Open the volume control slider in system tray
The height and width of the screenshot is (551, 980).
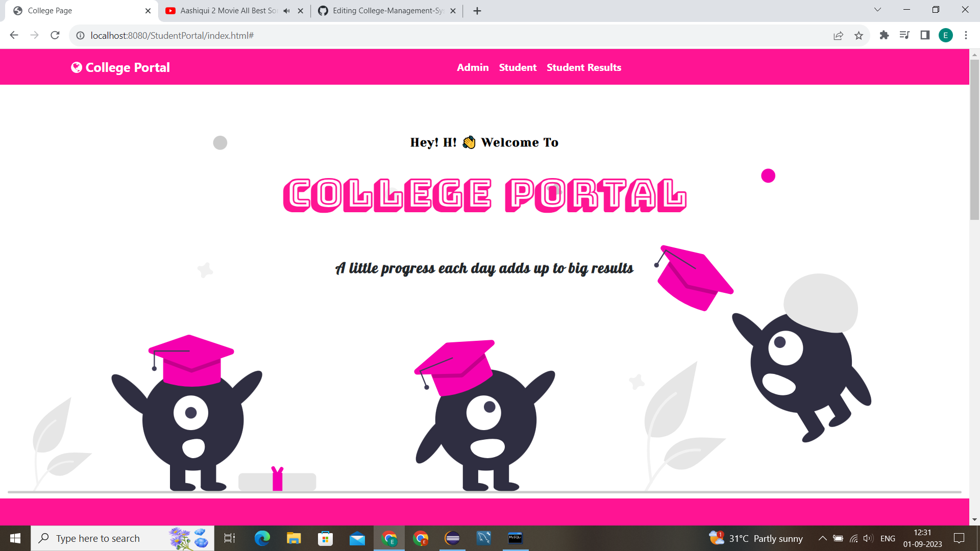click(868, 538)
